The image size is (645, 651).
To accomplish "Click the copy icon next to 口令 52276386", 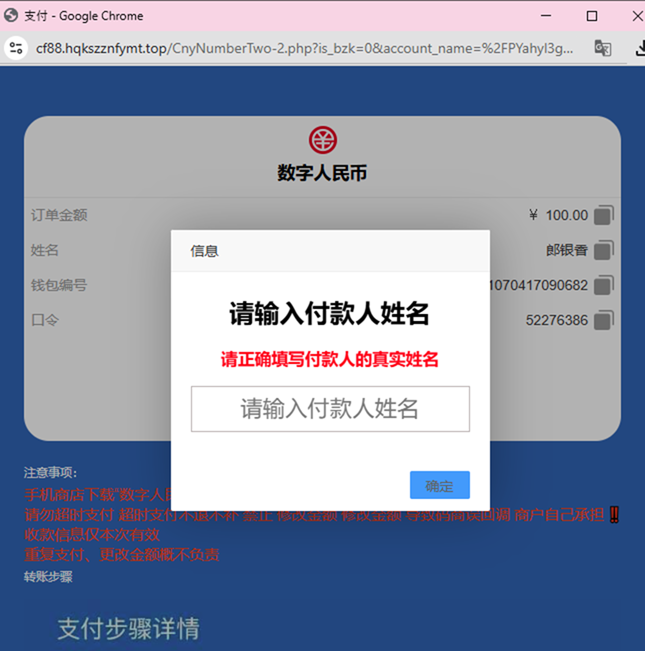I will click(x=603, y=320).
